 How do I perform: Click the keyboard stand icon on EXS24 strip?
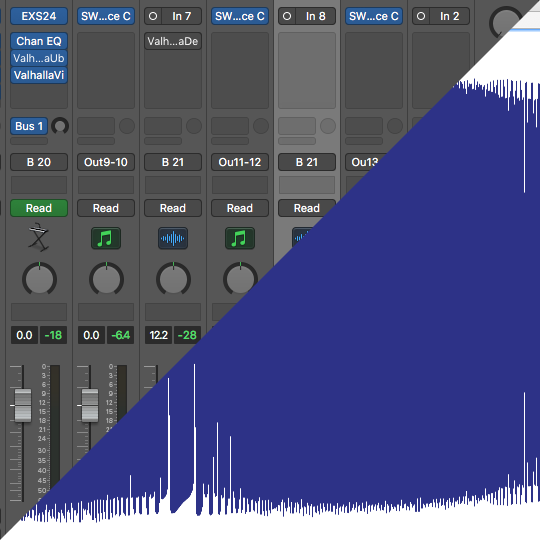39,237
